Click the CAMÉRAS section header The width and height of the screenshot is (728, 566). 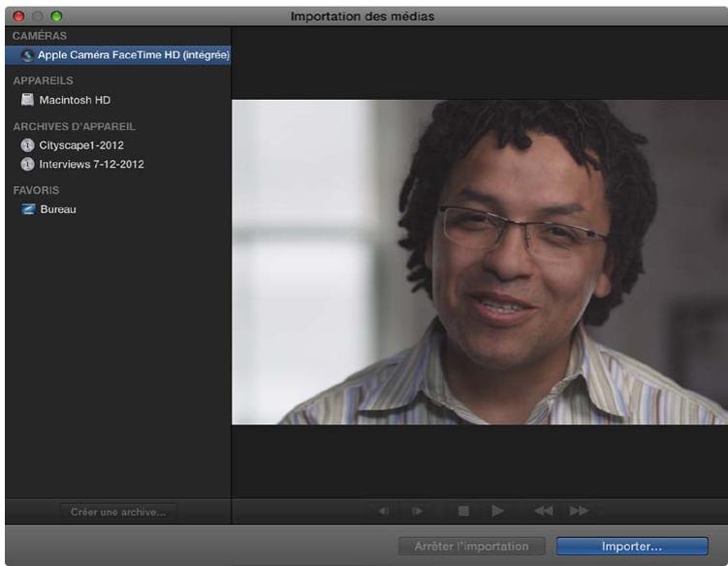pos(40,36)
